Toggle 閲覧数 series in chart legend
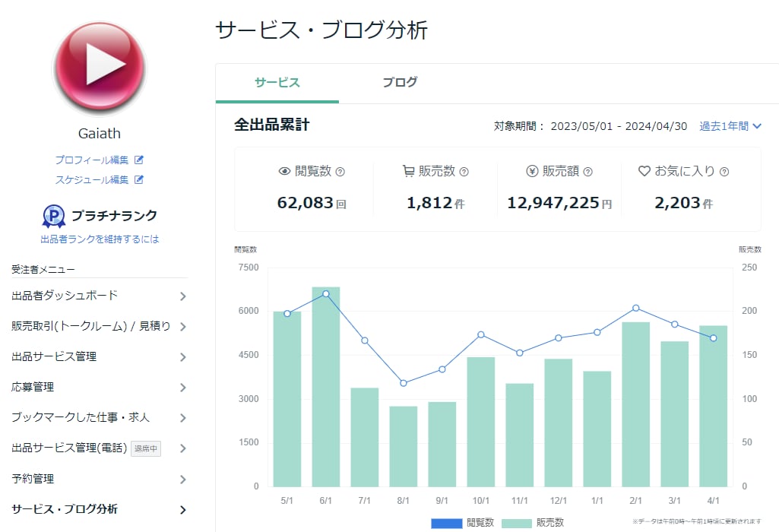Image resolution: width=779 pixels, height=532 pixels. 463,523
